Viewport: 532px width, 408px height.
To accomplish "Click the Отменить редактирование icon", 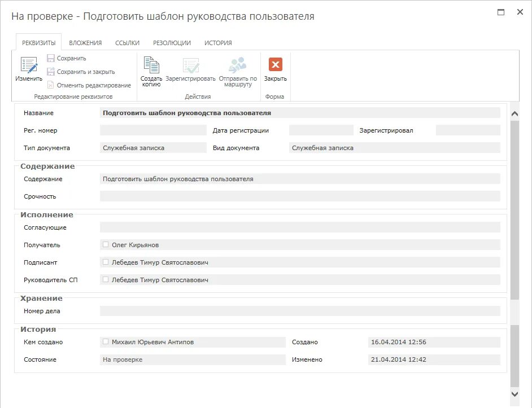I will click(51, 85).
